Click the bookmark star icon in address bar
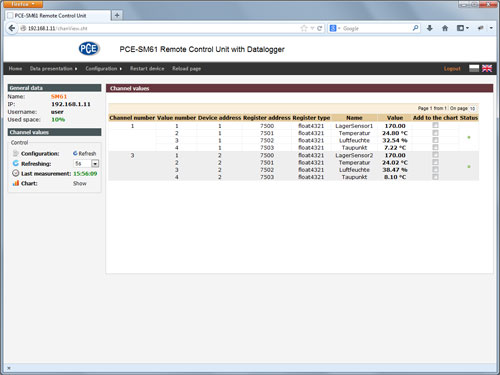 tap(304, 28)
